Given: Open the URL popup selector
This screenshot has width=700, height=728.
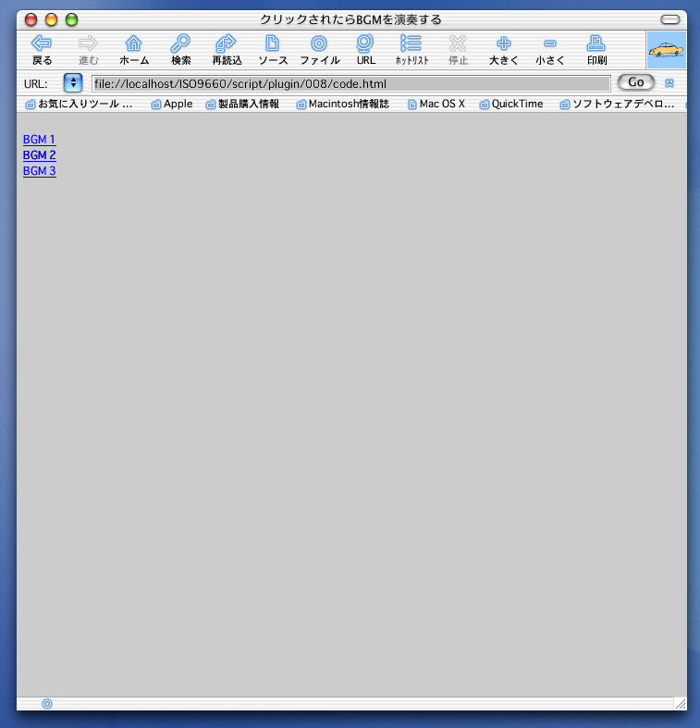Looking at the screenshot, I should tap(73, 83).
